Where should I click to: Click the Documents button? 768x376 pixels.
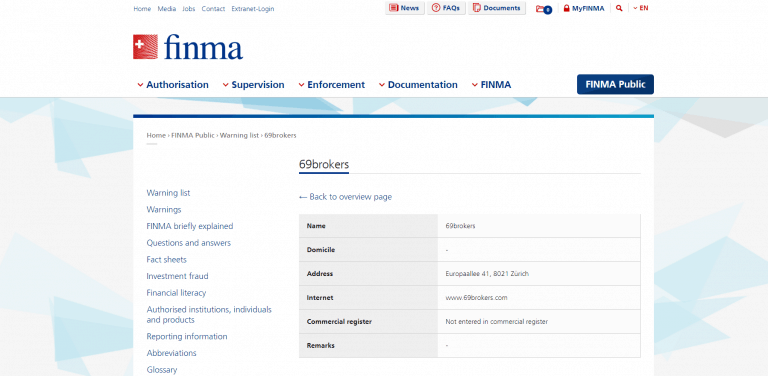tap(497, 8)
